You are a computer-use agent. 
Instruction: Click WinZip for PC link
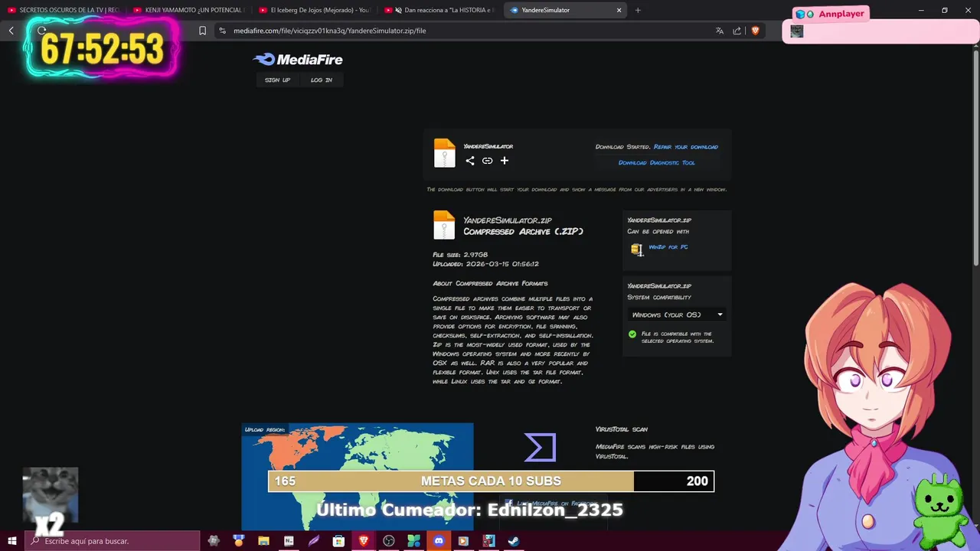[x=668, y=247]
